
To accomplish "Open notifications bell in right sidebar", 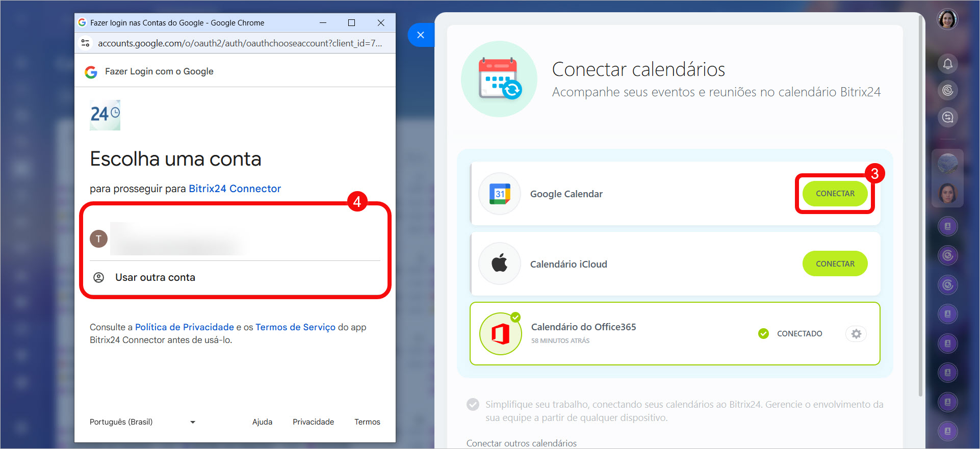I will point(947,64).
